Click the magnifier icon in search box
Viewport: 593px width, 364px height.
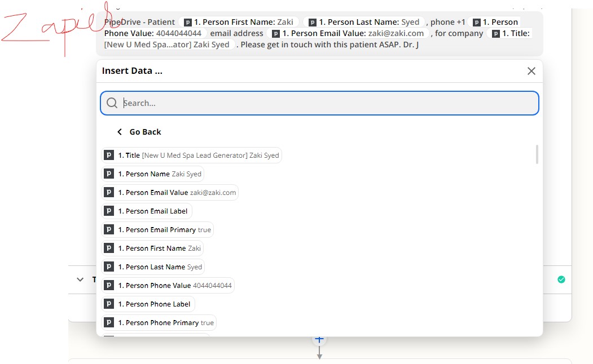(x=112, y=103)
